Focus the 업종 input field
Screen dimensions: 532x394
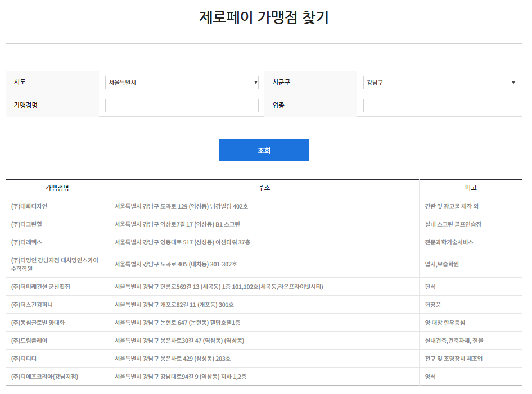pos(439,106)
